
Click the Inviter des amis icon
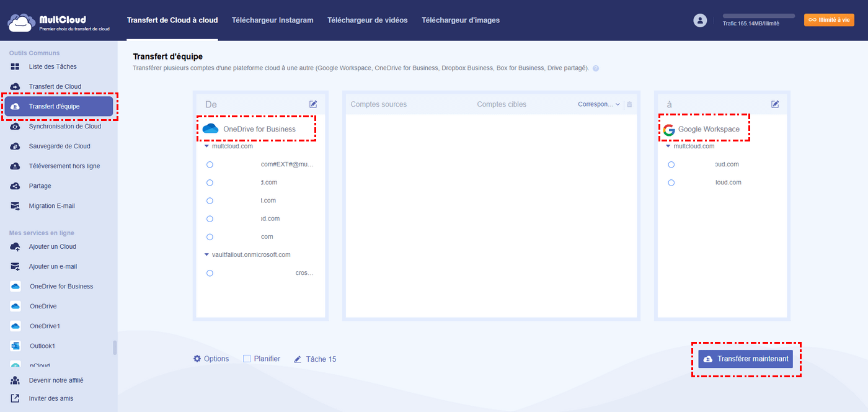(x=15, y=398)
